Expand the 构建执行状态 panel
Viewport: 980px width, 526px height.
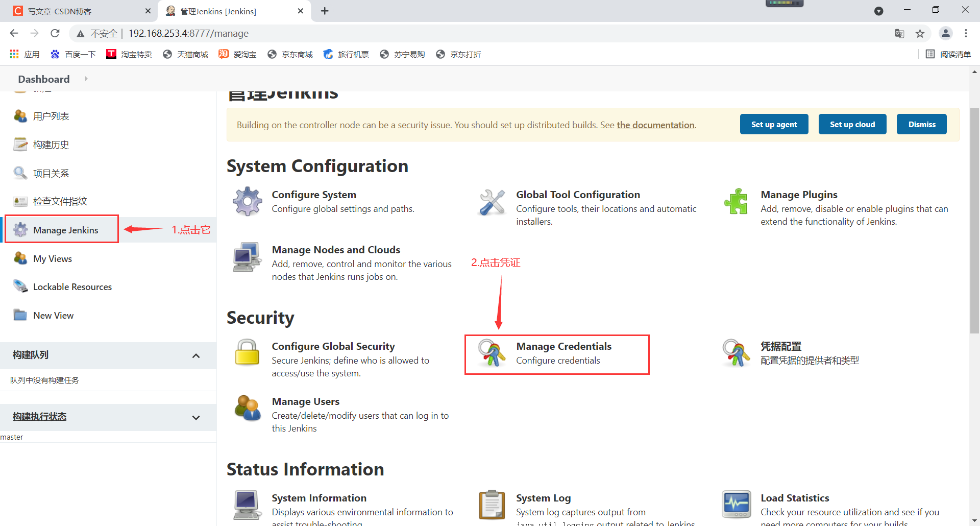click(x=196, y=418)
